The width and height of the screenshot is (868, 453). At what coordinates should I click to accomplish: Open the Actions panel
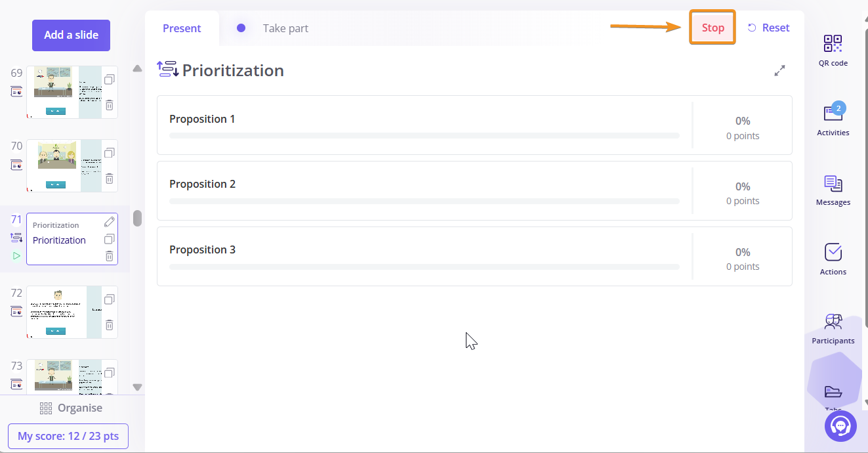coord(833,259)
